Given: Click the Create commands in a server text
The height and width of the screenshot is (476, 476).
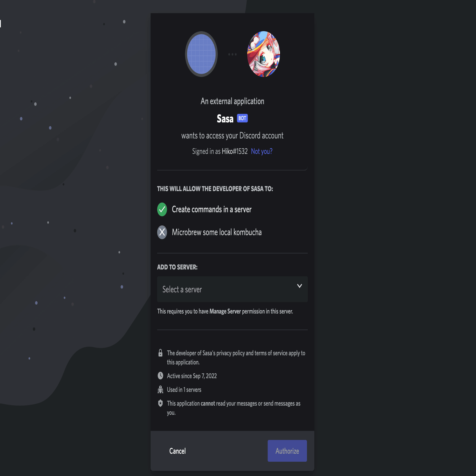Looking at the screenshot, I should [212, 209].
